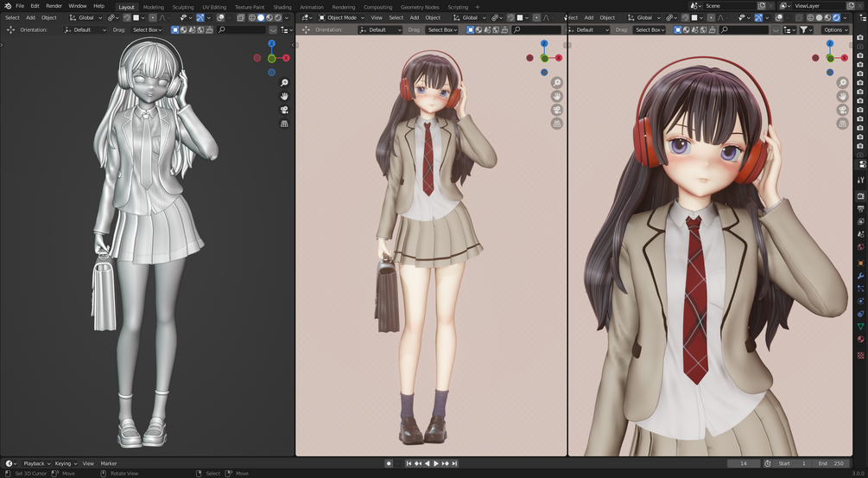Open the Select Box drag dropdown in middle viewport

pyautogui.click(x=442, y=30)
